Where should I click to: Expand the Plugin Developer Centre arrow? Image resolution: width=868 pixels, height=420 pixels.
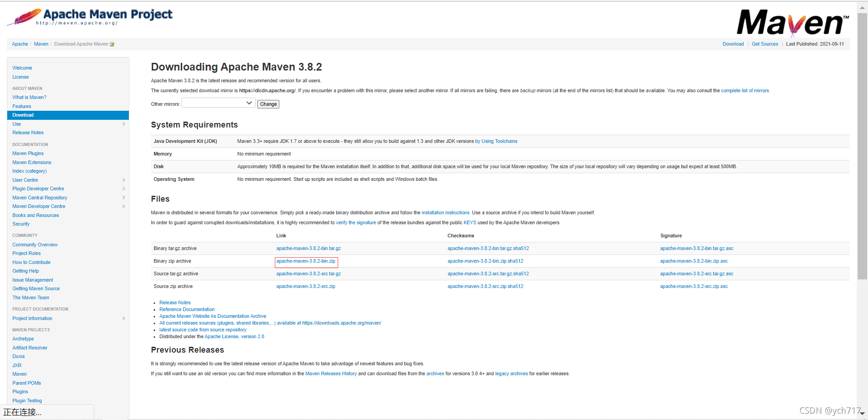(124, 189)
